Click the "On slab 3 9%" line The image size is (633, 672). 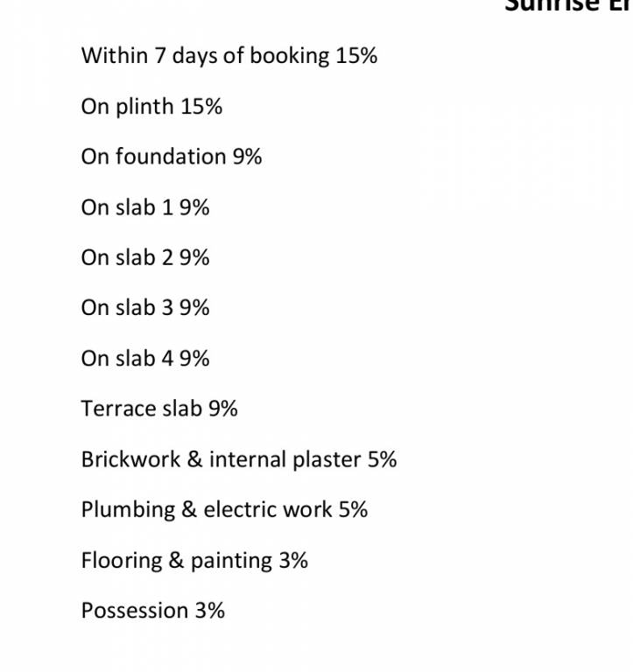[145, 308]
